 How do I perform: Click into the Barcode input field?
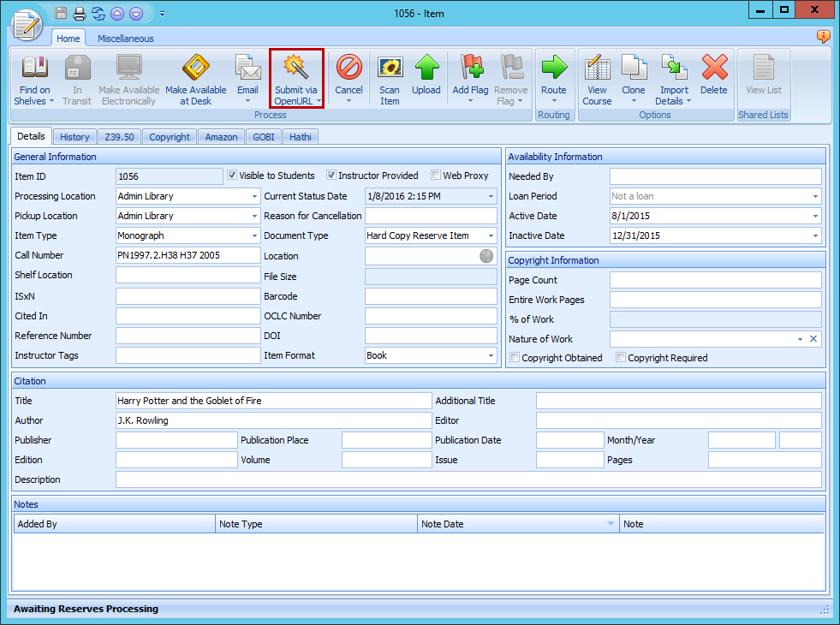coord(431,296)
